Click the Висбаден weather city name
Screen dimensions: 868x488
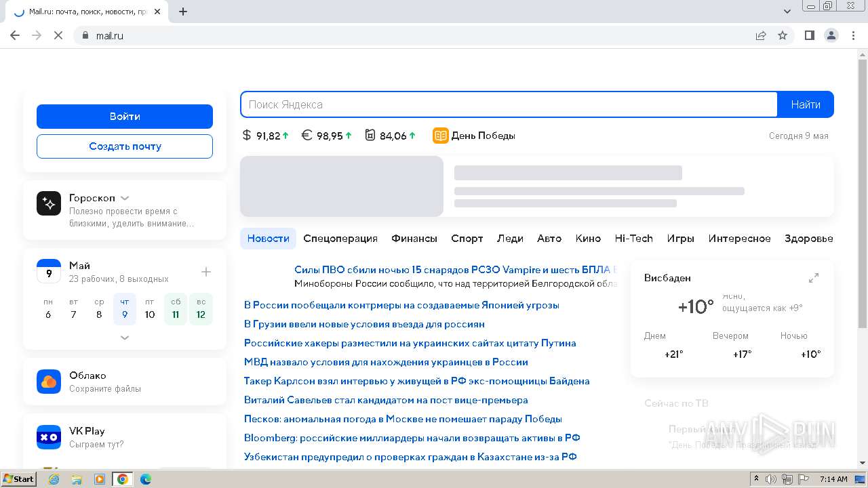click(x=667, y=278)
